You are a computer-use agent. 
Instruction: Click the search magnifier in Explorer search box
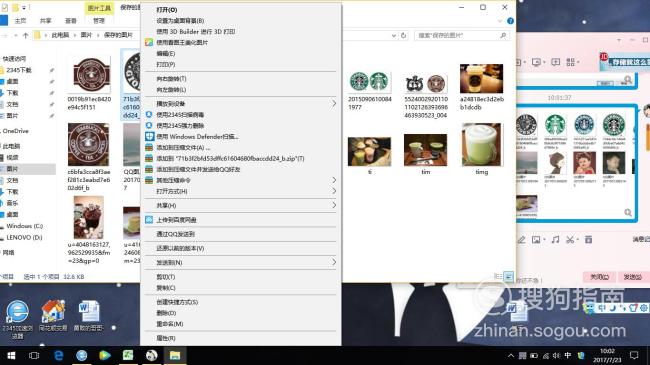503,35
